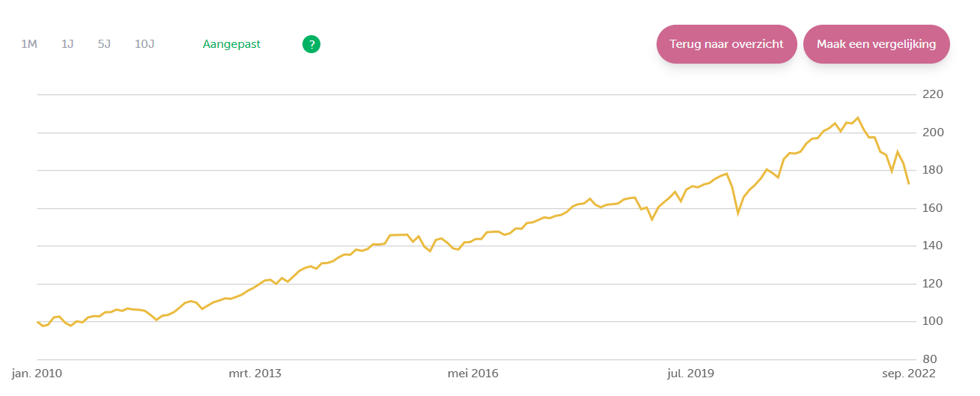Click the line's starting point at 100
The image size is (980, 396).
(x=37, y=322)
